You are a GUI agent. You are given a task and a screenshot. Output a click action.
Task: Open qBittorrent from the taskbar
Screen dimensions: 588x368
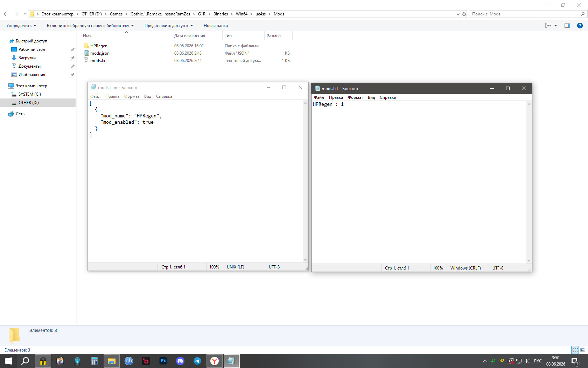[x=129, y=361]
